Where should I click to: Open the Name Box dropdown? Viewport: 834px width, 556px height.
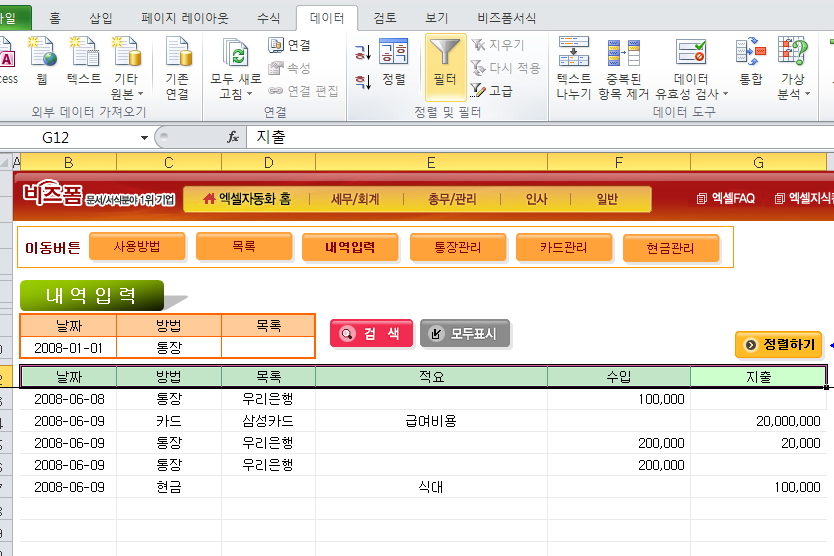[145, 137]
